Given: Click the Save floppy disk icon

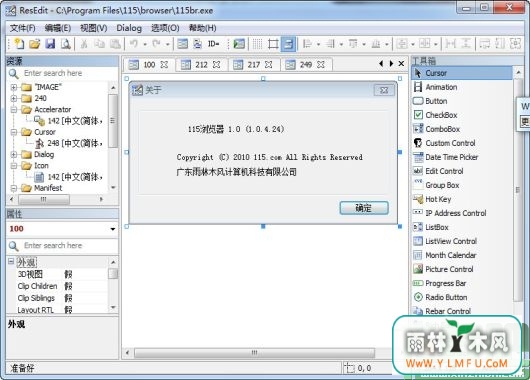Looking at the screenshot, I should [x=50, y=44].
